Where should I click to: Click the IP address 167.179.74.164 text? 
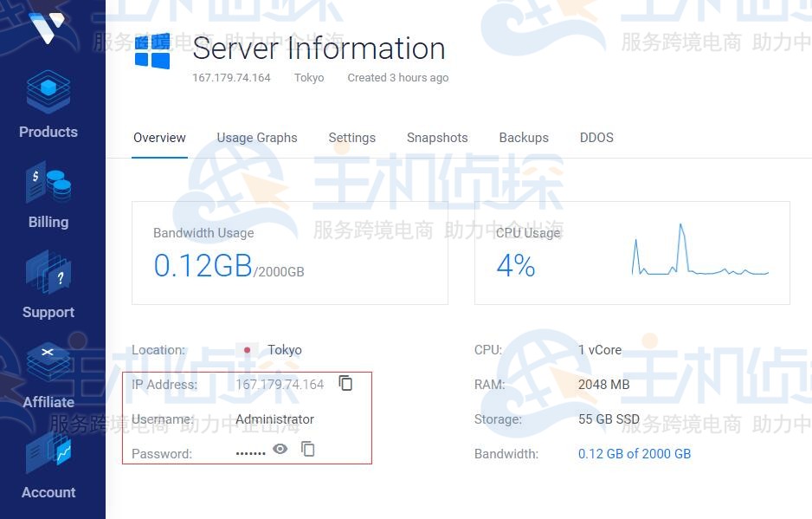[279, 384]
